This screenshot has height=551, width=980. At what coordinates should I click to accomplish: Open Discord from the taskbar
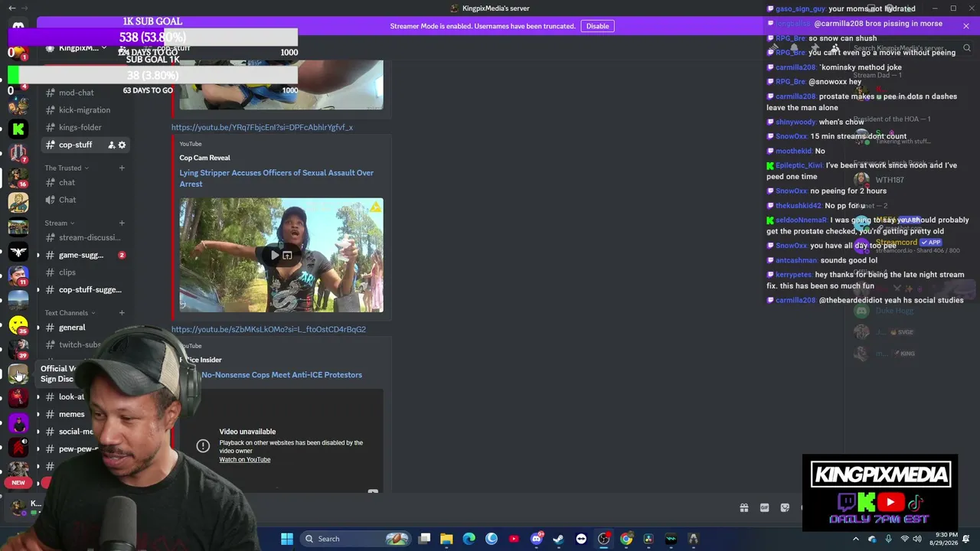point(536,539)
